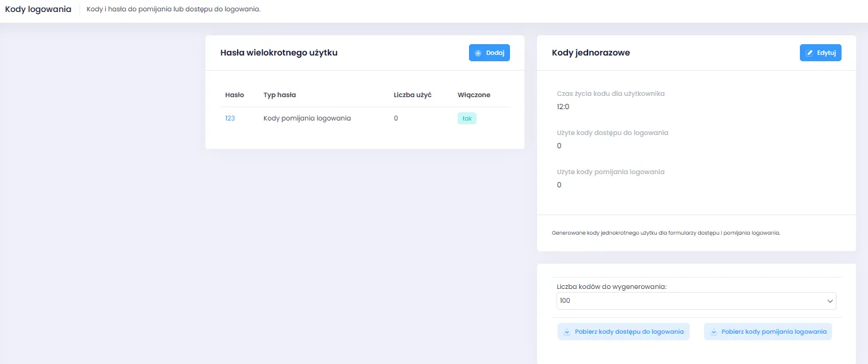Click download icon for kody pomijania
868x364 pixels.
714,332
